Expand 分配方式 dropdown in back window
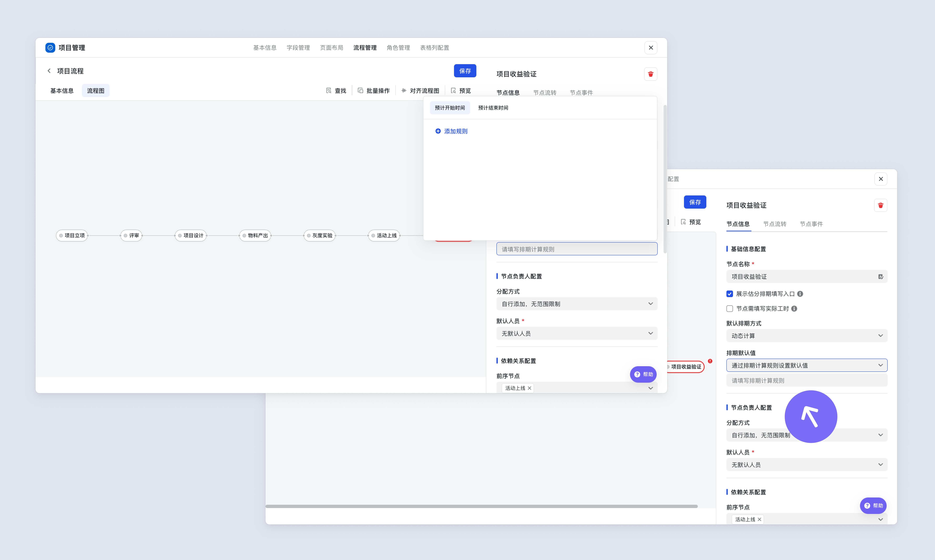The width and height of the screenshot is (935, 560). (807, 435)
